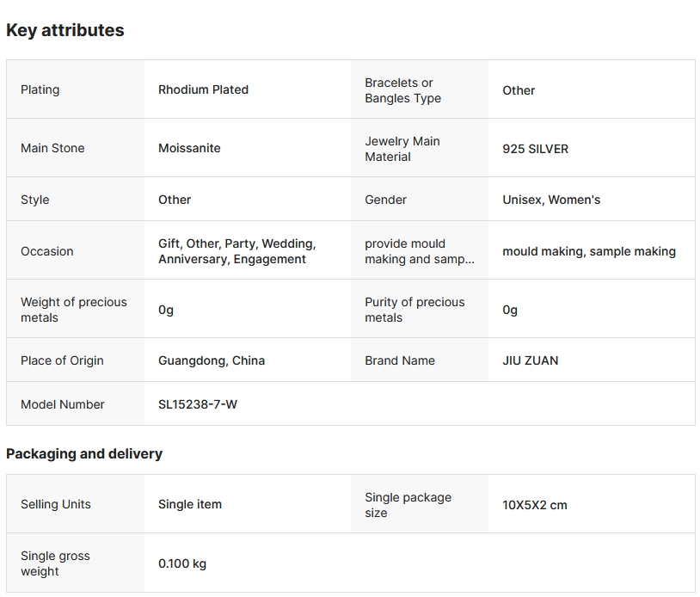Click the Packaging and delivery heading
700x597 pixels.
tap(84, 453)
